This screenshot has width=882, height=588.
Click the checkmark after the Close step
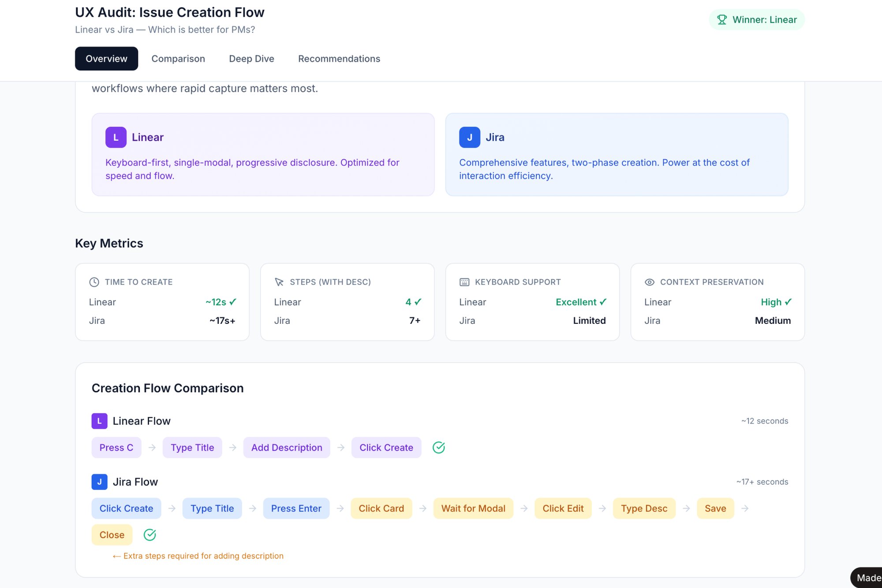coord(150,535)
